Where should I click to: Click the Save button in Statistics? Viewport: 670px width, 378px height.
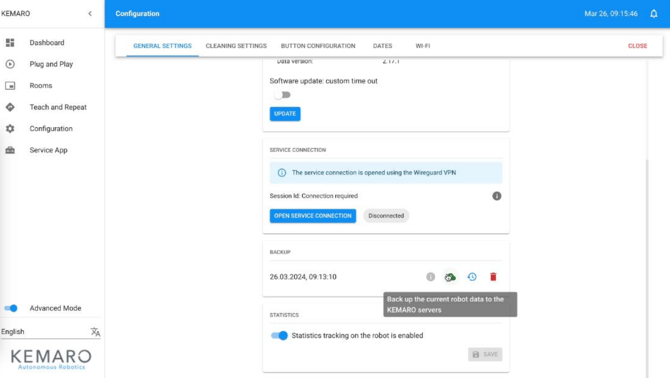(485, 355)
